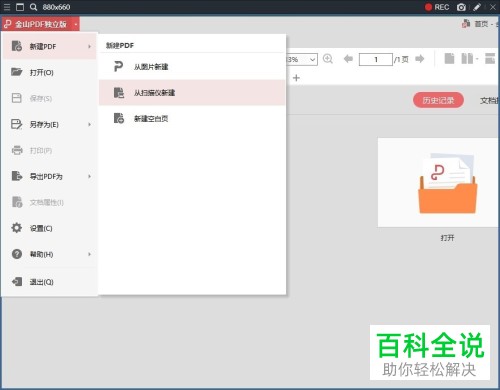Click the P icon for 从图片新建
500x390 pixels.
[x=118, y=66]
